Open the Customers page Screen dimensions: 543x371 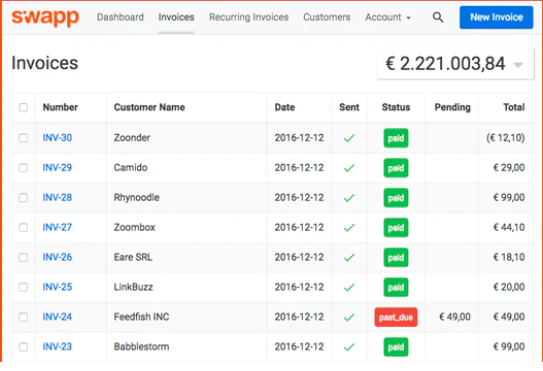click(327, 17)
